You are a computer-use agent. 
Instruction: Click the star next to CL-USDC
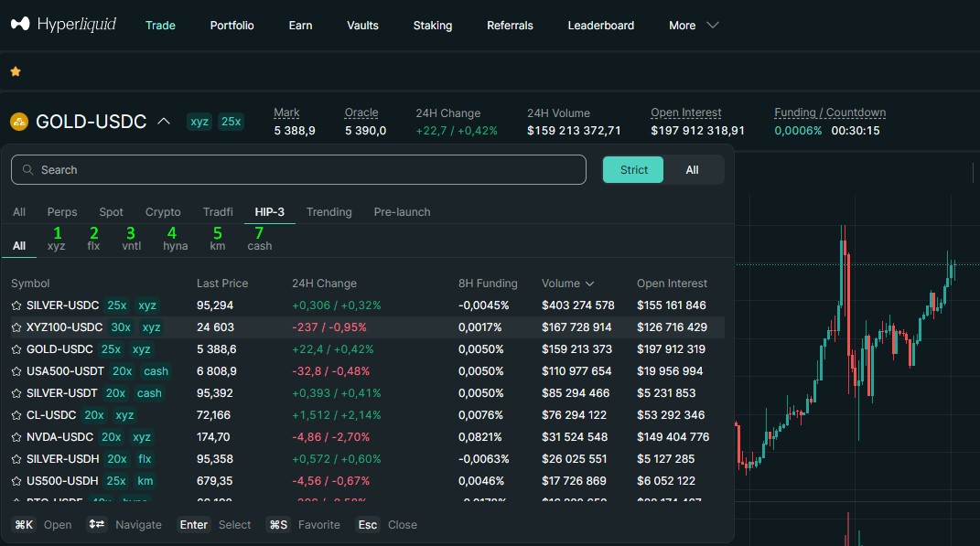click(16, 415)
